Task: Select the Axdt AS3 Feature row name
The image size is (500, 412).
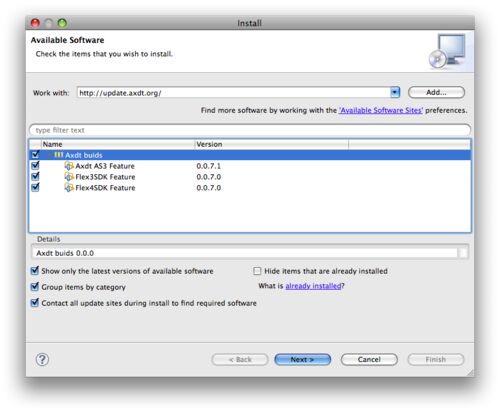Action: (x=105, y=166)
